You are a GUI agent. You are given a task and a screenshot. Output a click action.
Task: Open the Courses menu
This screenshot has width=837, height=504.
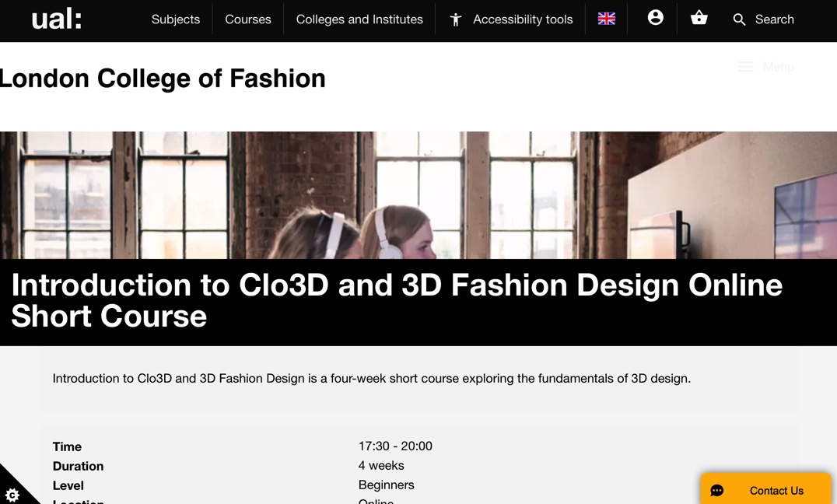(247, 19)
